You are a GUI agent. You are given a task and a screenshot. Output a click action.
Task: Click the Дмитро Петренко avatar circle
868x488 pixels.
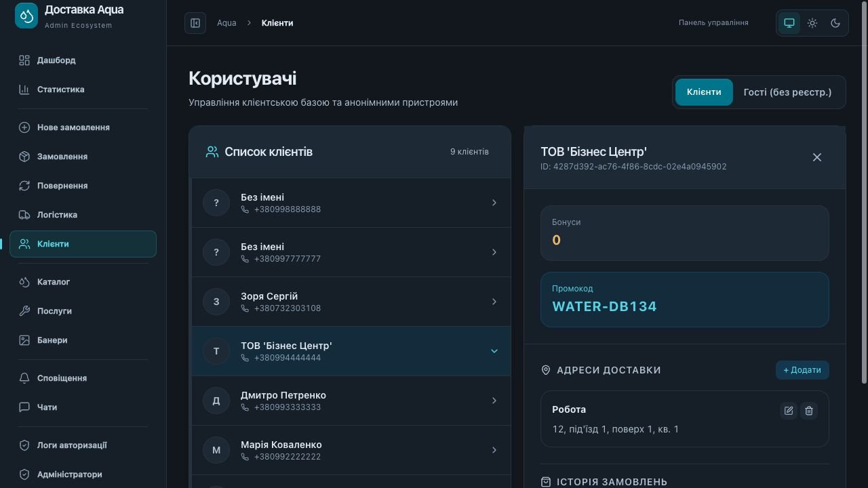216,401
